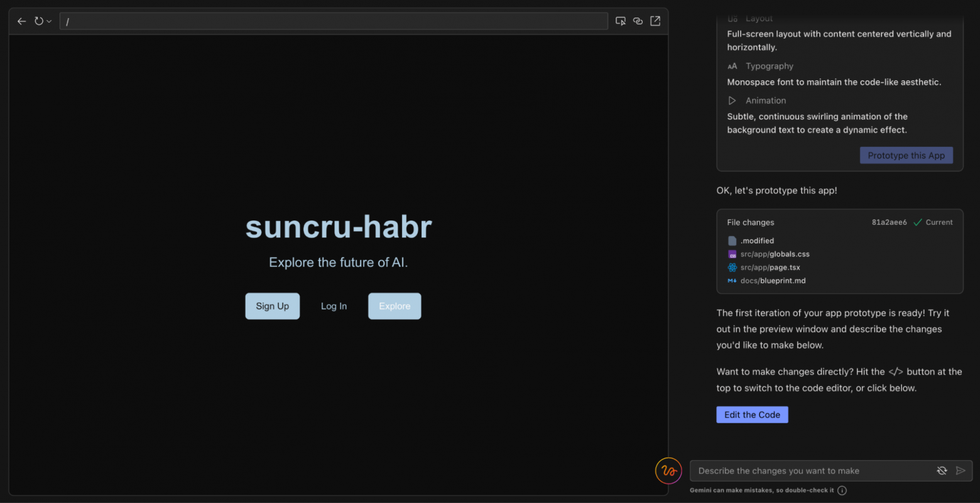Click the file icon beside .modified
980x503 pixels.
coord(732,241)
